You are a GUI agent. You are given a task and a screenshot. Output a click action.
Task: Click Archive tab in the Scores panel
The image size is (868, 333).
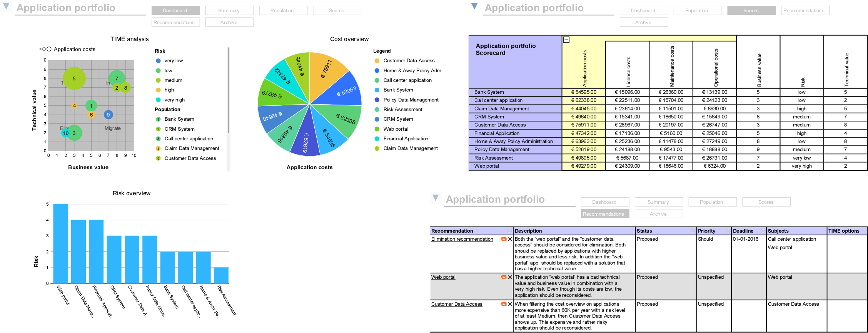(644, 22)
